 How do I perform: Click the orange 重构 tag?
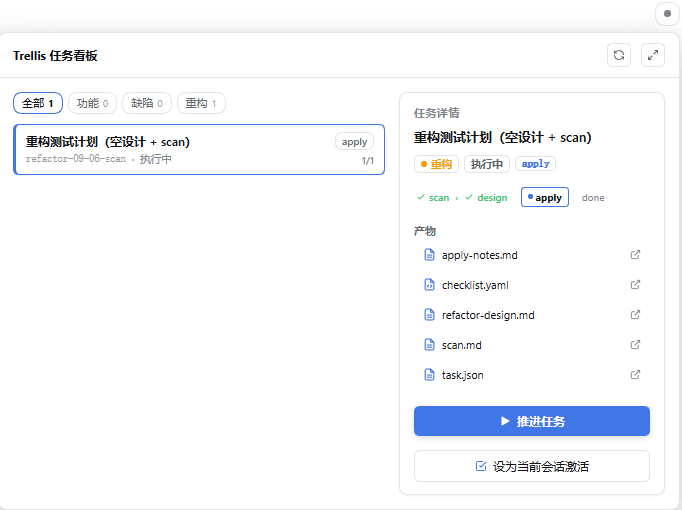click(x=436, y=164)
